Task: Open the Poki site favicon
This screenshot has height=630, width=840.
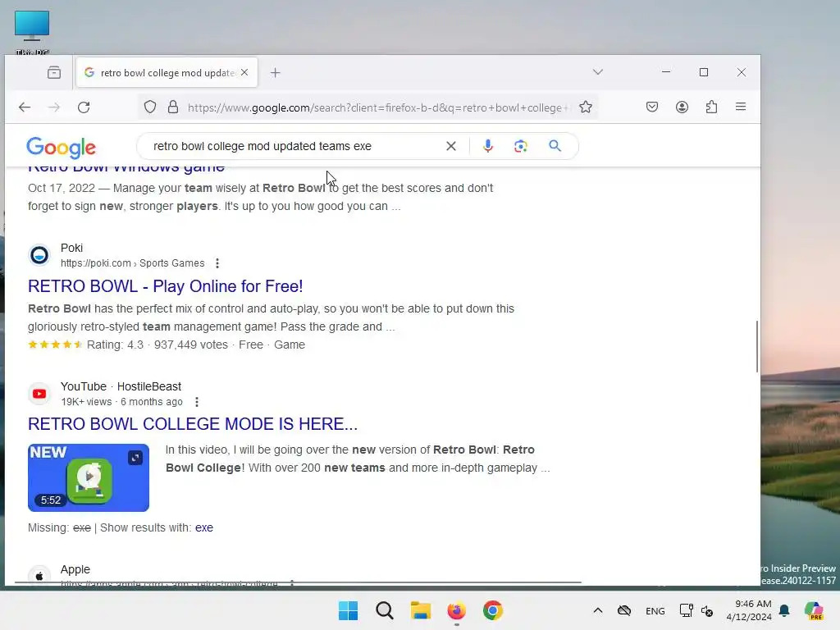Action: point(39,255)
